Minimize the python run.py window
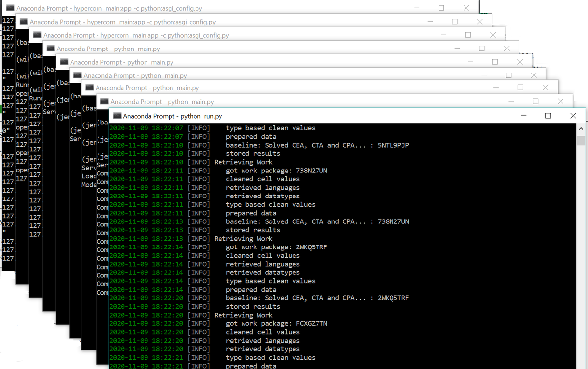Image resolution: width=588 pixels, height=369 pixels. pyautogui.click(x=523, y=116)
